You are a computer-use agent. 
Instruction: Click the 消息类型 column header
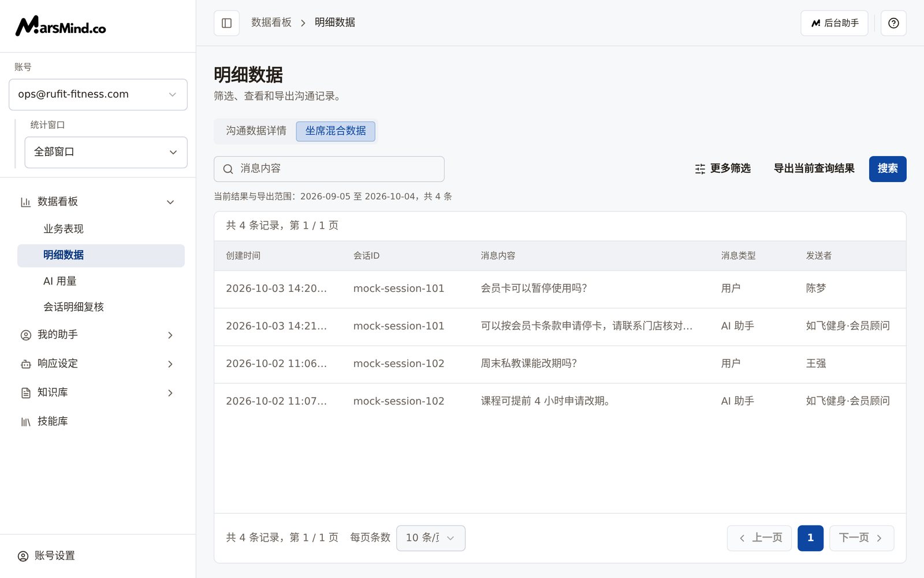tap(738, 255)
